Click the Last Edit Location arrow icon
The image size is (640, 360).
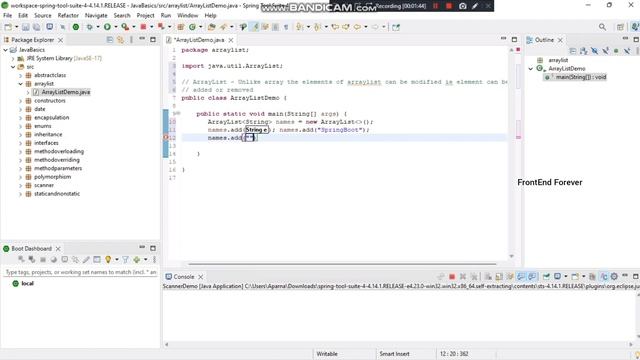[335, 27]
